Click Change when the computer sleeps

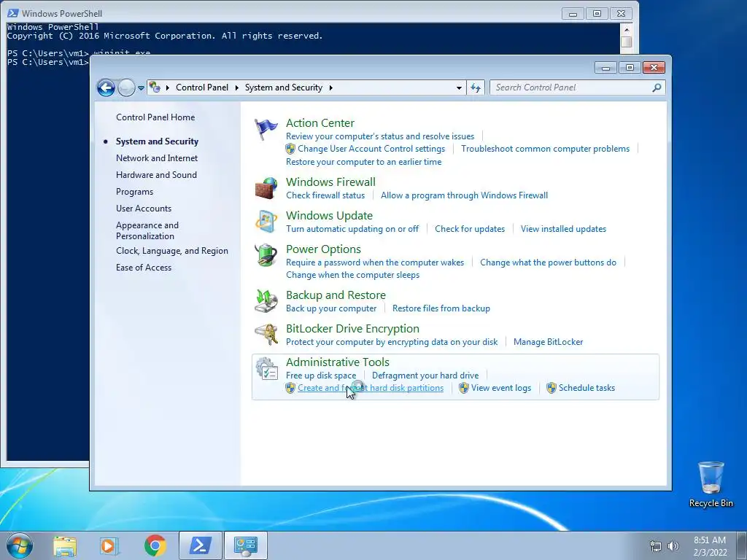tap(352, 275)
